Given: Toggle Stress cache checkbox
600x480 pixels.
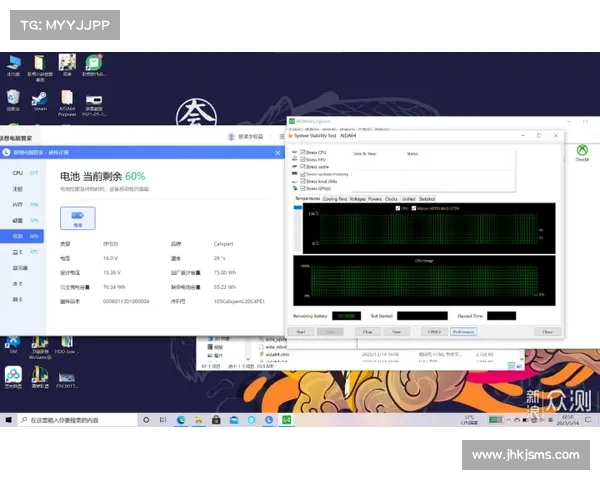Looking at the screenshot, I should [303, 167].
